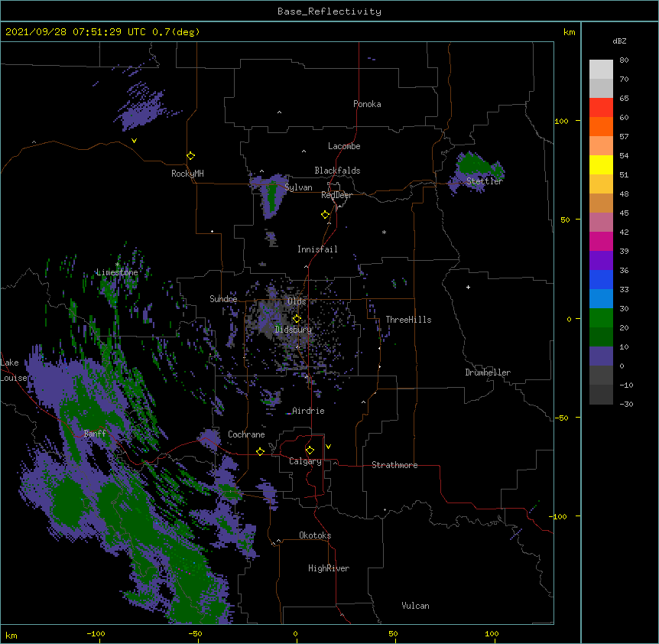Click the yellow diamond marker below Cochrane
Viewport: 659px width, 644px height.
click(x=260, y=451)
